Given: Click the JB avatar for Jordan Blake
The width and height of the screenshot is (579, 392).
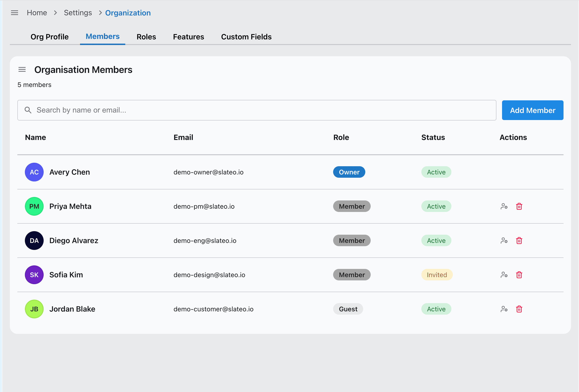Looking at the screenshot, I should [34, 309].
